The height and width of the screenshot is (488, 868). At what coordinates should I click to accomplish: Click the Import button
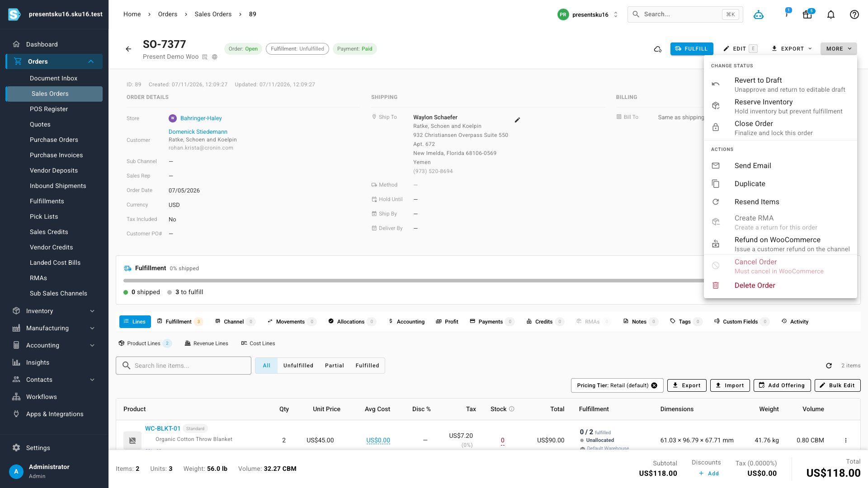click(730, 385)
